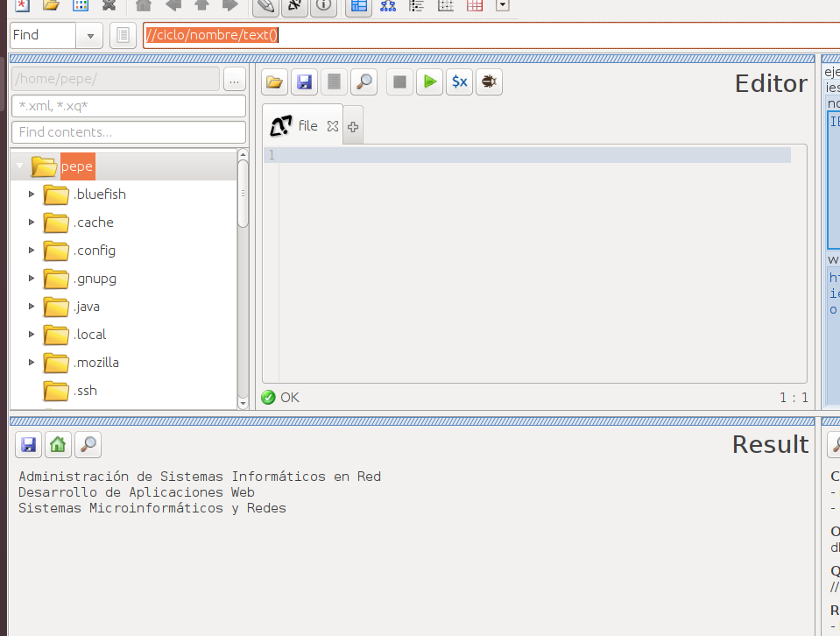Click the *.xml, *.xq* file filter field
This screenshot has width=840, height=636.
129,106
